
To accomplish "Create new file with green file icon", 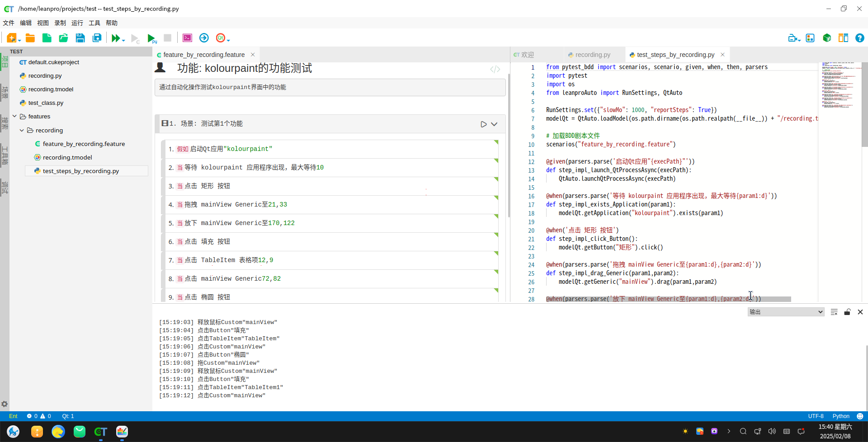I will pos(47,38).
